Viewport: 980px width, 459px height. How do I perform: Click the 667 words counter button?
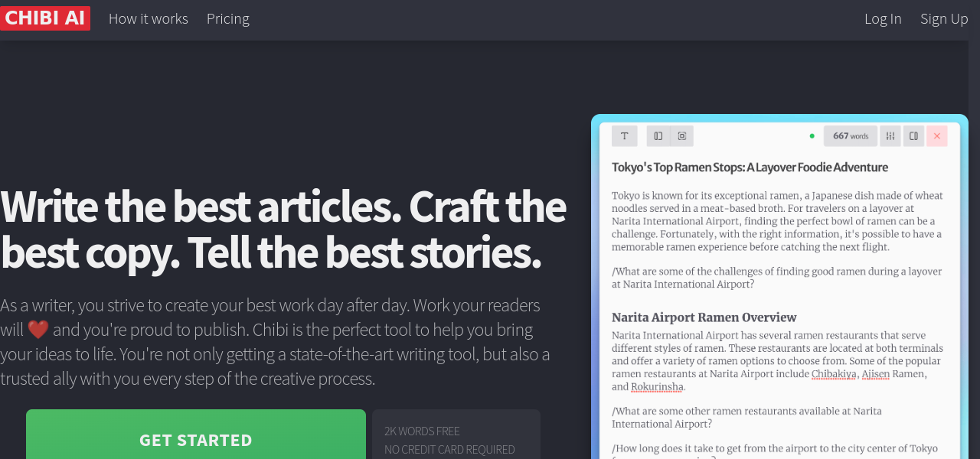click(x=850, y=136)
